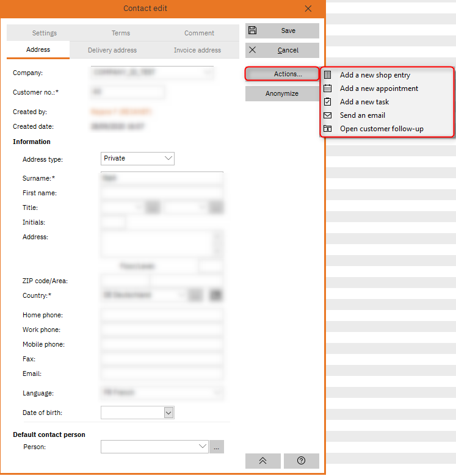Open the Date of birth calendar dropdown

(x=169, y=413)
